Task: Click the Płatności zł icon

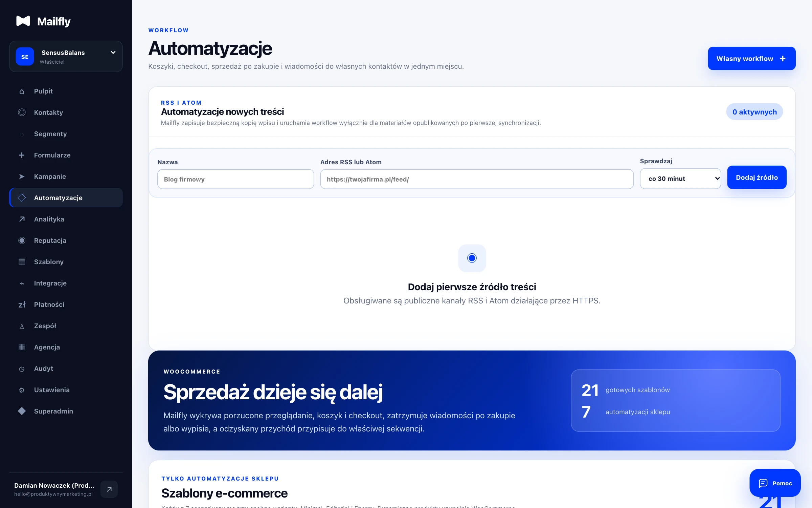Action: click(x=22, y=304)
